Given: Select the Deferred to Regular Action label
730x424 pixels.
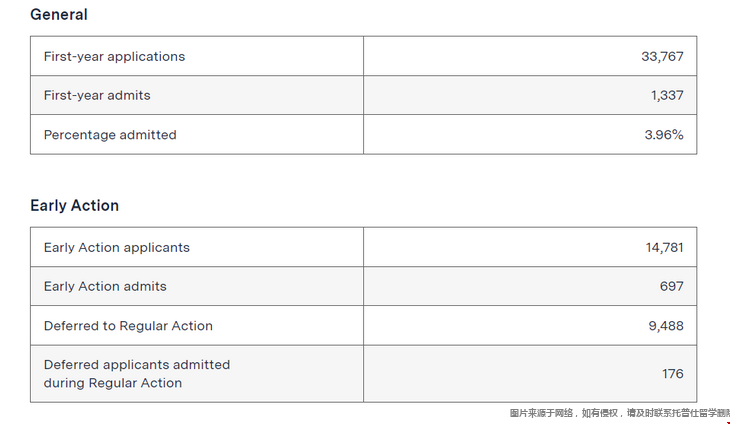Looking at the screenshot, I should (128, 325).
